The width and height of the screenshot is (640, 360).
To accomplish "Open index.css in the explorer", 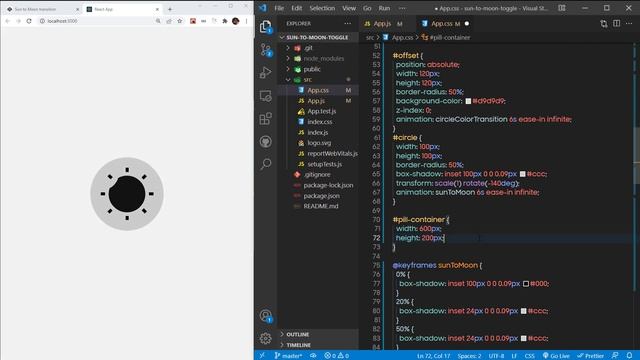I will (320, 122).
